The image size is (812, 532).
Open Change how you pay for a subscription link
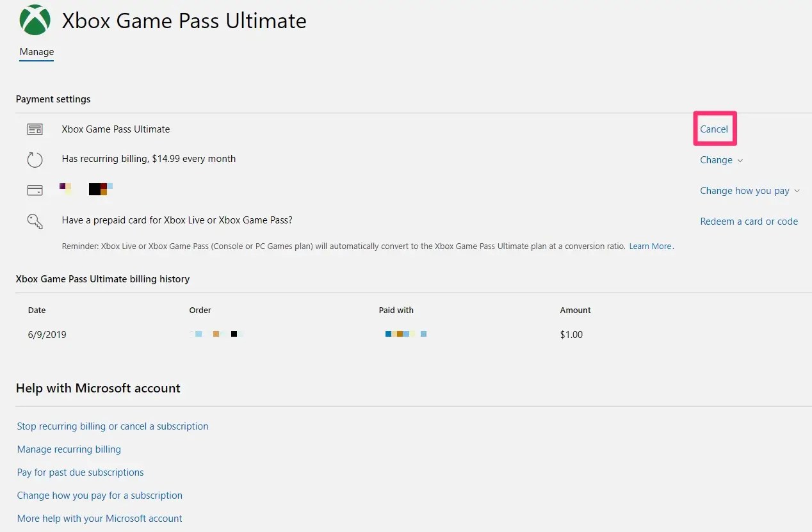[100, 496]
